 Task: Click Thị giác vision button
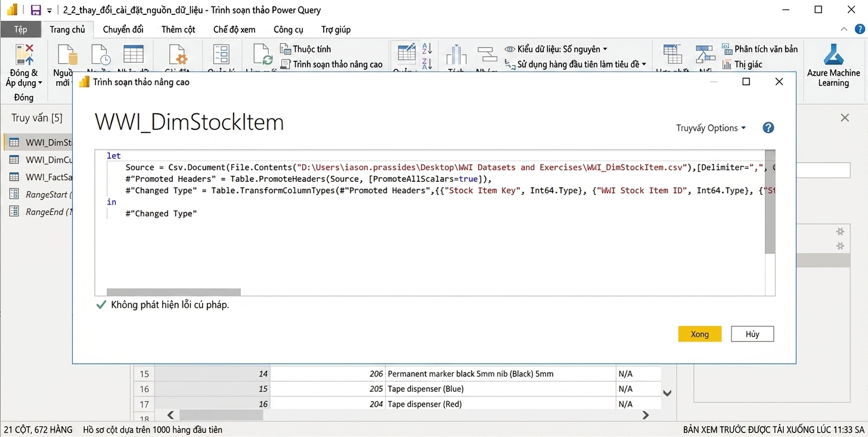(742, 64)
